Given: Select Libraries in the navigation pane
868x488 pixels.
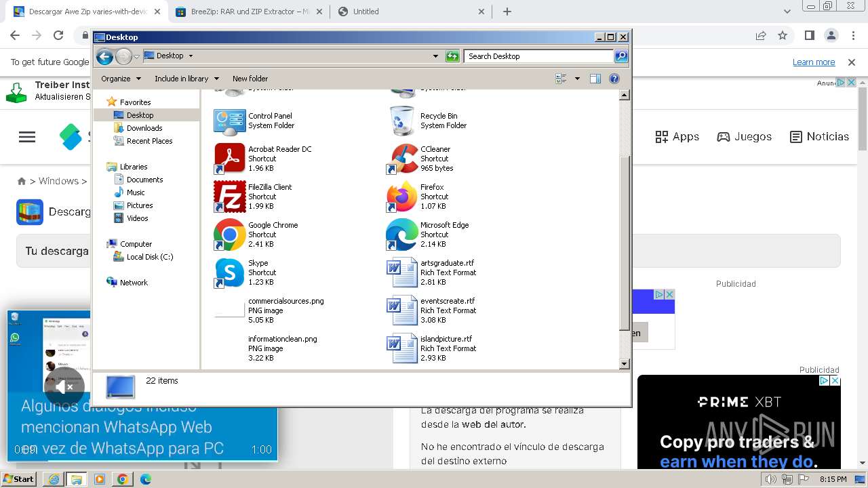Looking at the screenshot, I should pyautogui.click(x=134, y=167).
